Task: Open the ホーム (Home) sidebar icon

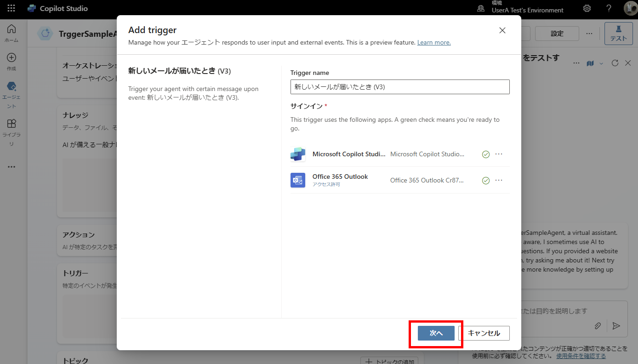Action: click(11, 28)
